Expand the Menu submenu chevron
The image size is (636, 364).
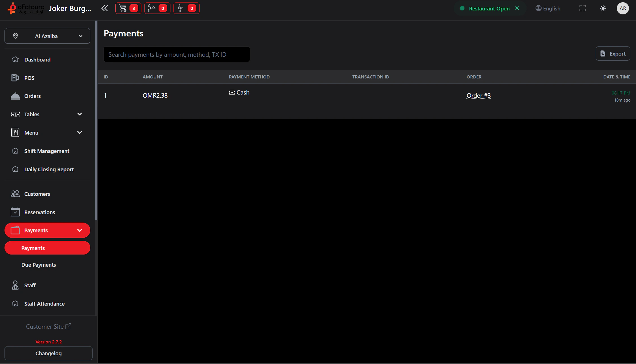tap(80, 133)
